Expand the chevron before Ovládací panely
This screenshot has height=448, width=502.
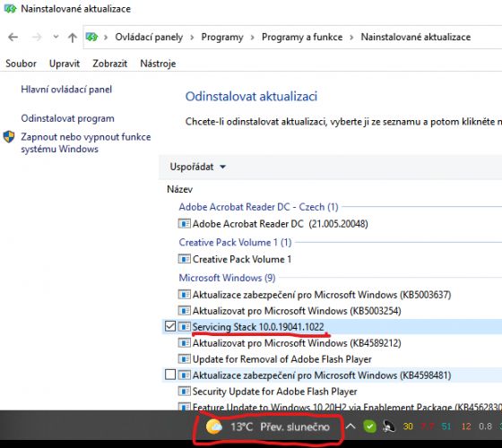pyautogui.click(x=106, y=38)
